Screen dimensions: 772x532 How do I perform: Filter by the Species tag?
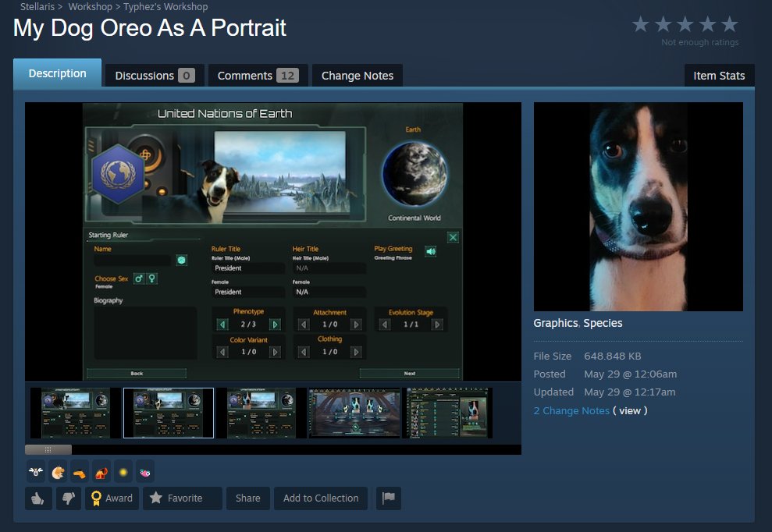click(x=603, y=323)
